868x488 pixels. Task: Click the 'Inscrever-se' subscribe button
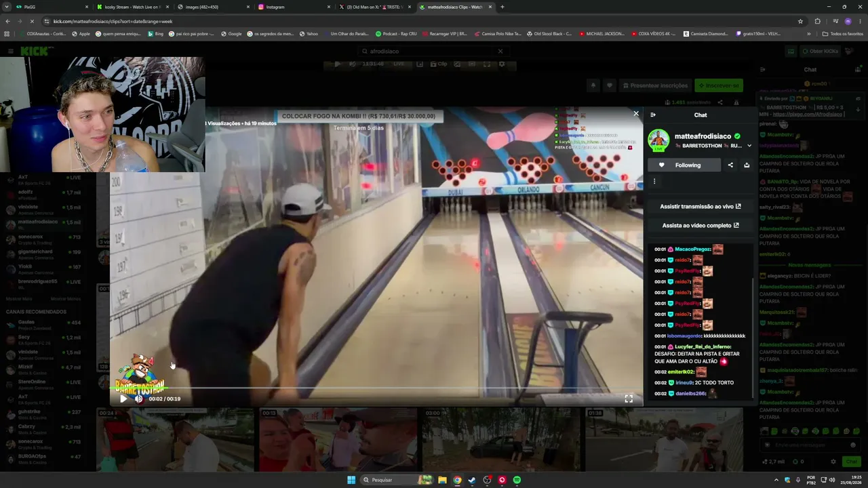coord(719,85)
